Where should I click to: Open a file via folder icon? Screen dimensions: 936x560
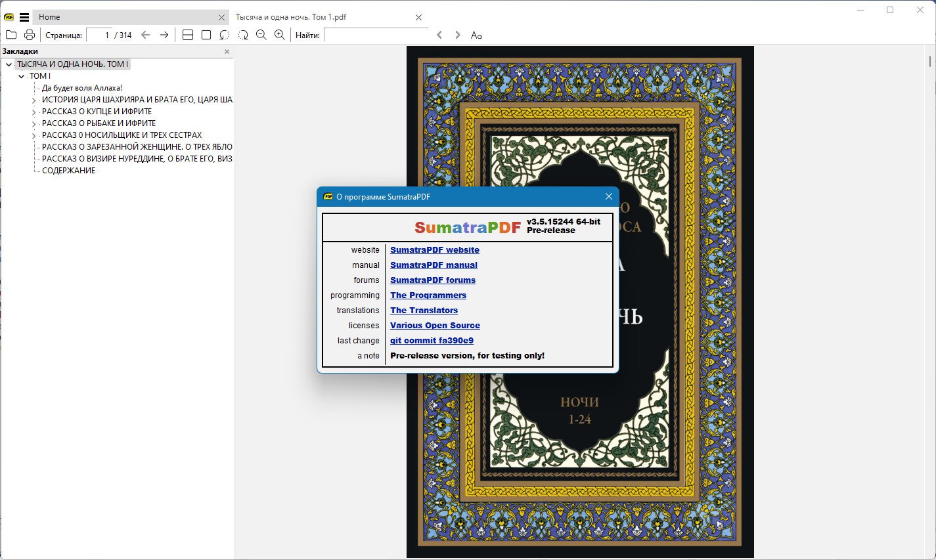[x=11, y=35]
